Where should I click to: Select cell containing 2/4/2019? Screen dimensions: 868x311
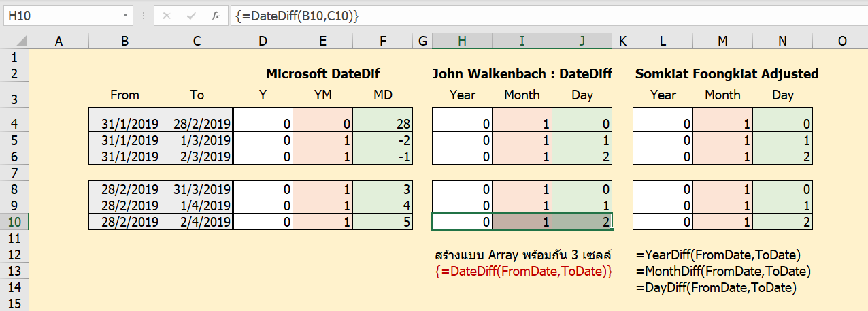[197, 221]
